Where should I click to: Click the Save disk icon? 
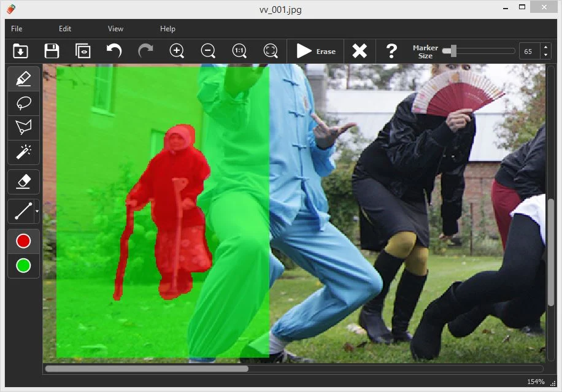52,51
